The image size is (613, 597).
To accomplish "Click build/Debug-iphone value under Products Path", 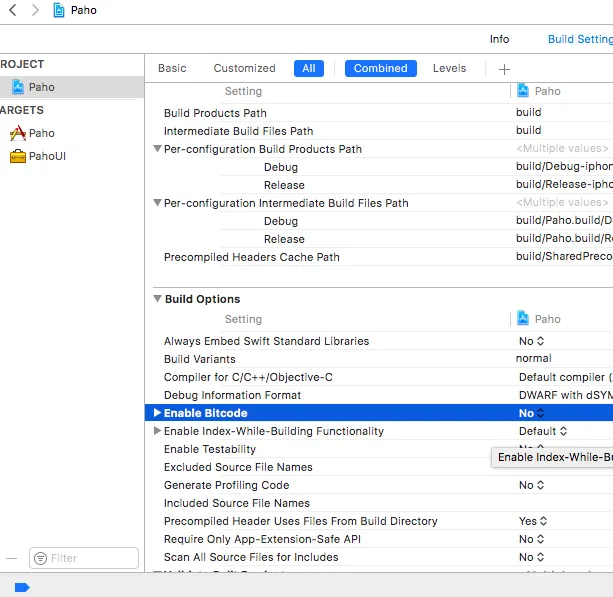I will (564, 166).
